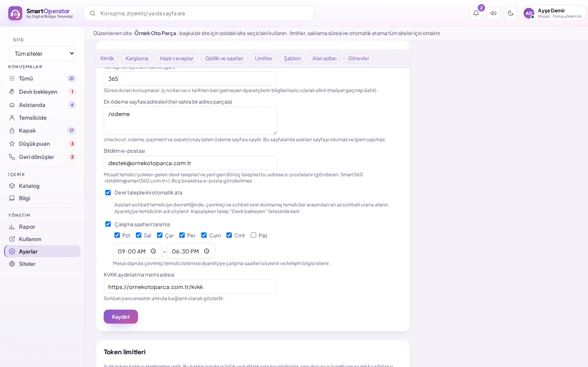
Task: Toggle Çalışma saatleri tanımla checkbox
Action: coord(108,224)
